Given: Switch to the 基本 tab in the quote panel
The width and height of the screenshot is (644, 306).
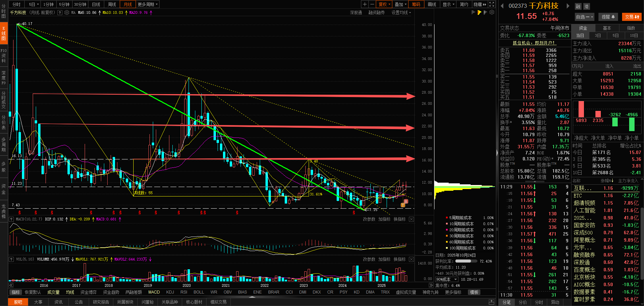Looking at the screenshot, I should coord(607,28).
